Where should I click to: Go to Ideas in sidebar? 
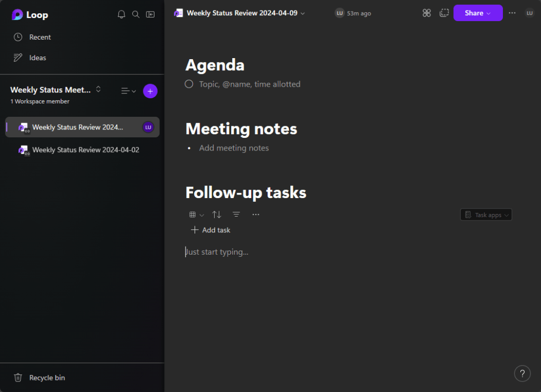click(38, 58)
